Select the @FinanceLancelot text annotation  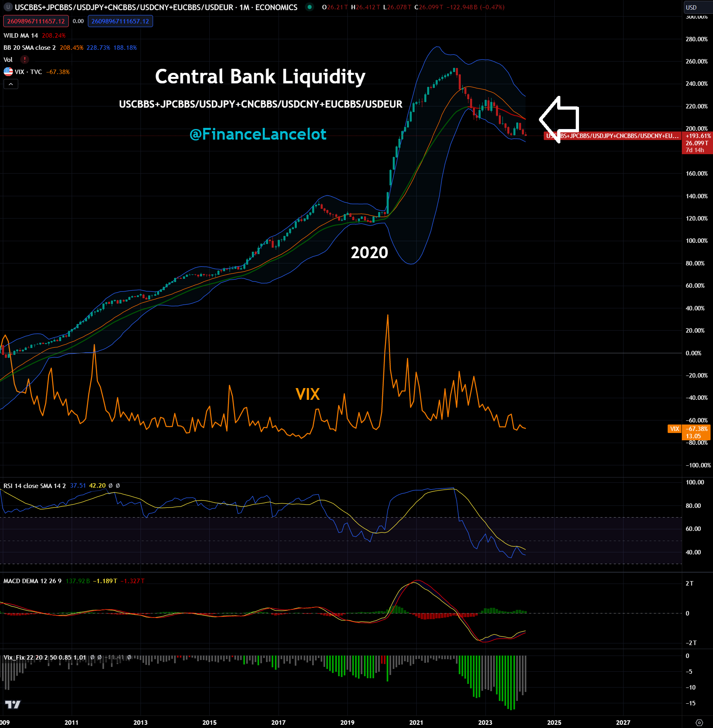click(x=258, y=134)
